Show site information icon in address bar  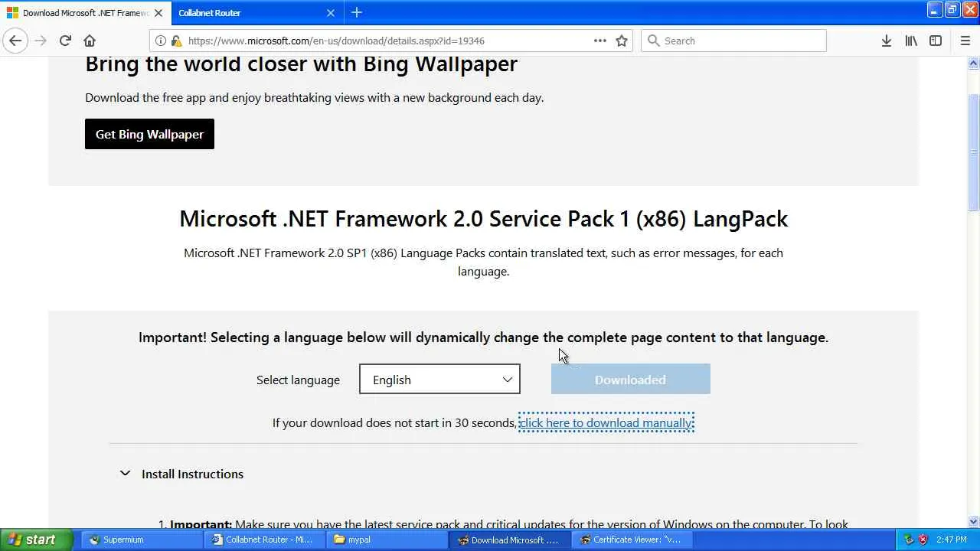click(x=160, y=41)
